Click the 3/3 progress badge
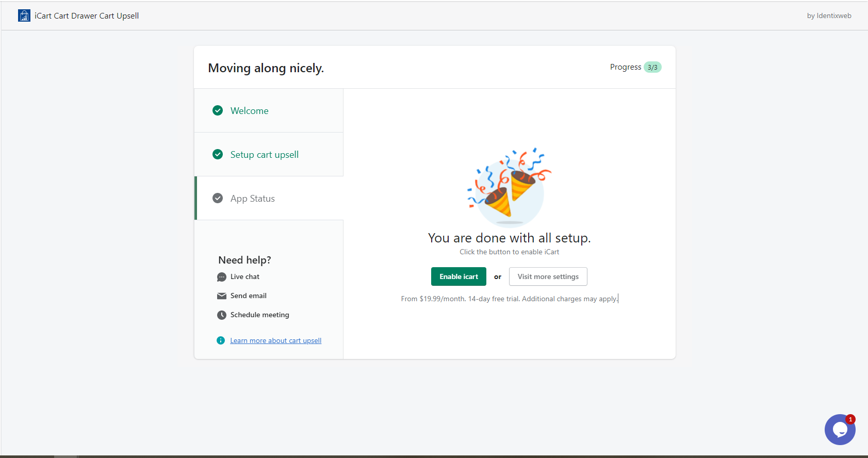868x458 pixels. pos(652,67)
